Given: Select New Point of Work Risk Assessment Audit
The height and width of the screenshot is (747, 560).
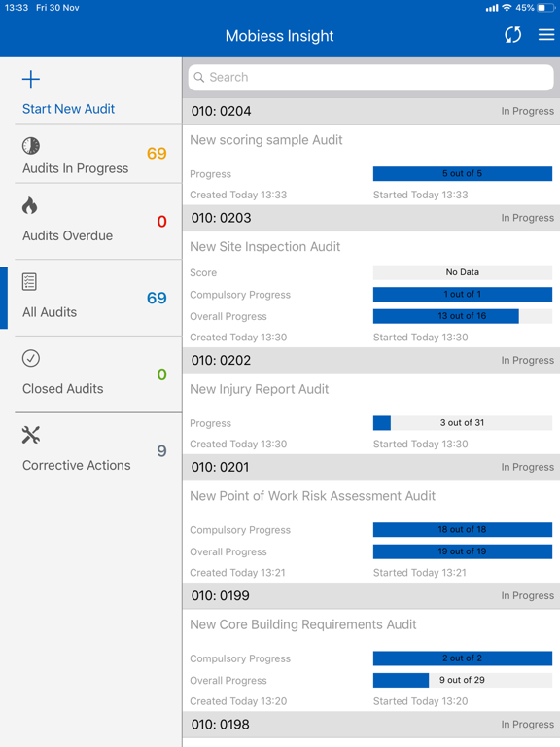Looking at the screenshot, I should [x=312, y=496].
